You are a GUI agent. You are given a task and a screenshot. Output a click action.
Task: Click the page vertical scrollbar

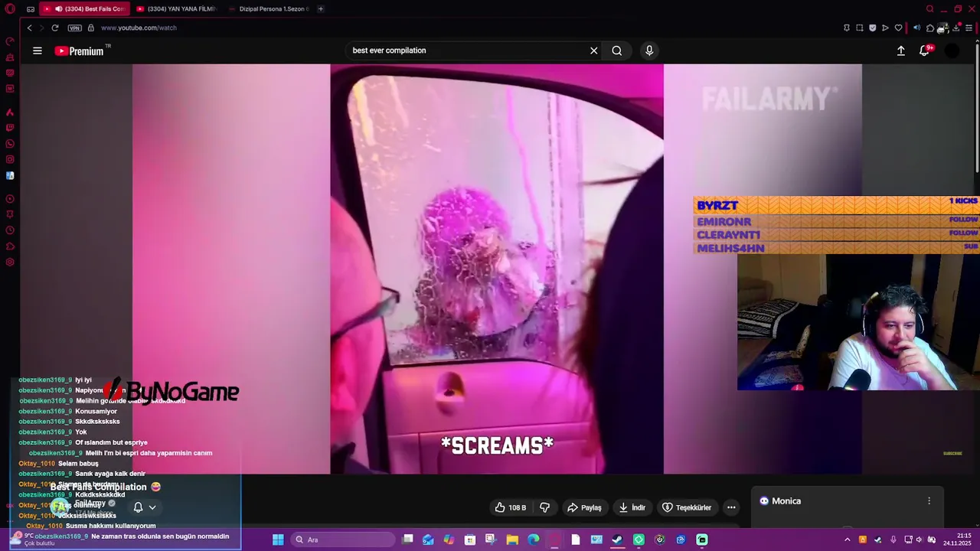point(977,107)
